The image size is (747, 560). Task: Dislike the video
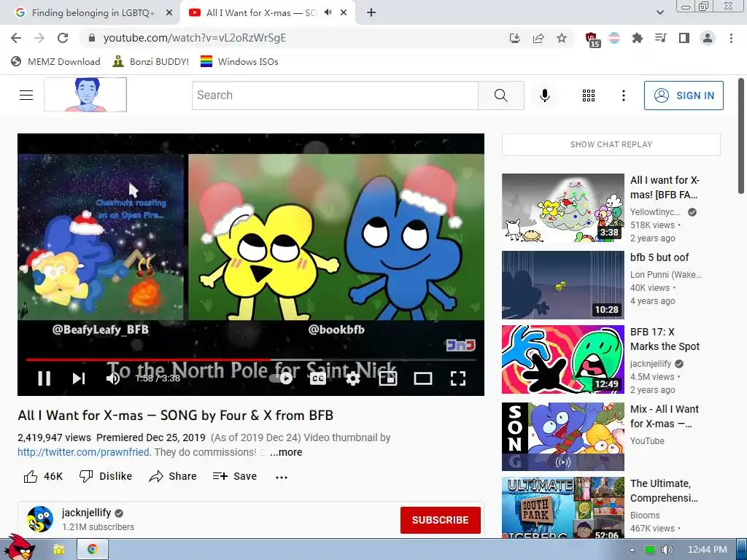click(105, 476)
